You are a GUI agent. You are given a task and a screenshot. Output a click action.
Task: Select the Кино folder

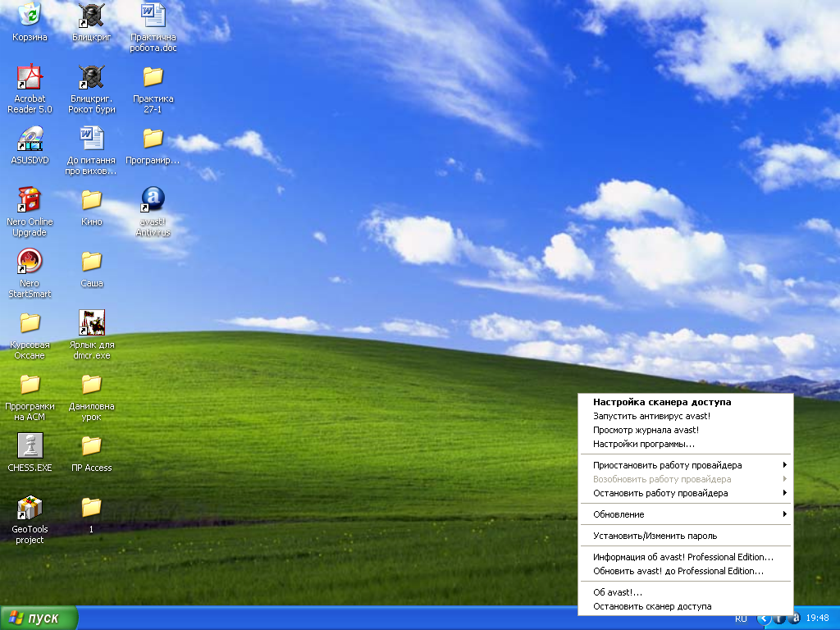click(x=92, y=206)
